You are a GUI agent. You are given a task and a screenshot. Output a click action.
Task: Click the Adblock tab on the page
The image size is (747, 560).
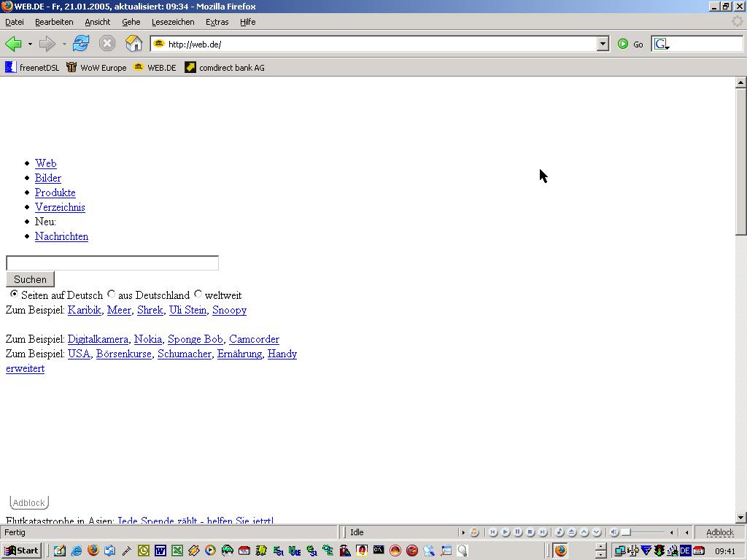click(x=29, y=502)
